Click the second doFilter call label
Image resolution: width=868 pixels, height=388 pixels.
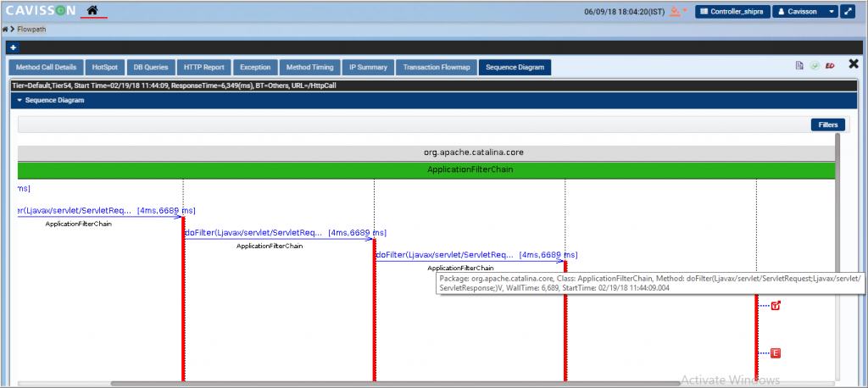285,233
